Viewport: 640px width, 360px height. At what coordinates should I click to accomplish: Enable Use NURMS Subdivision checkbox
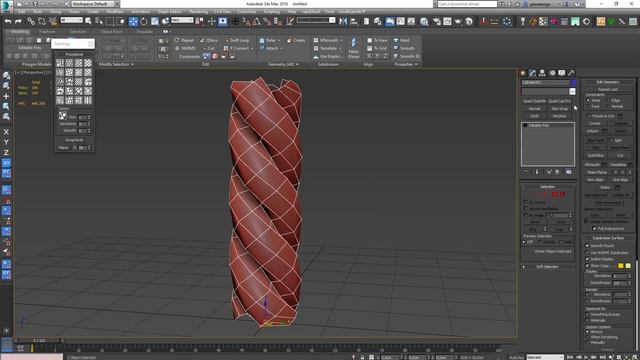point(587,253)
